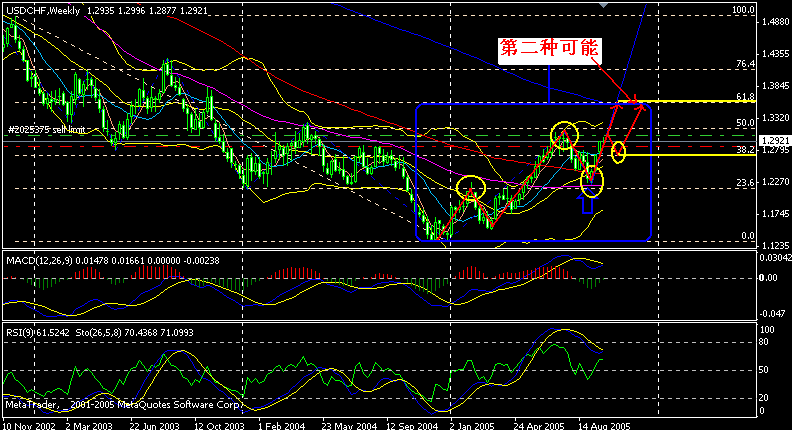Click the 12 Sep 2004 date label
This screenshot has height=430, width=792.
[x=412, y=425]
